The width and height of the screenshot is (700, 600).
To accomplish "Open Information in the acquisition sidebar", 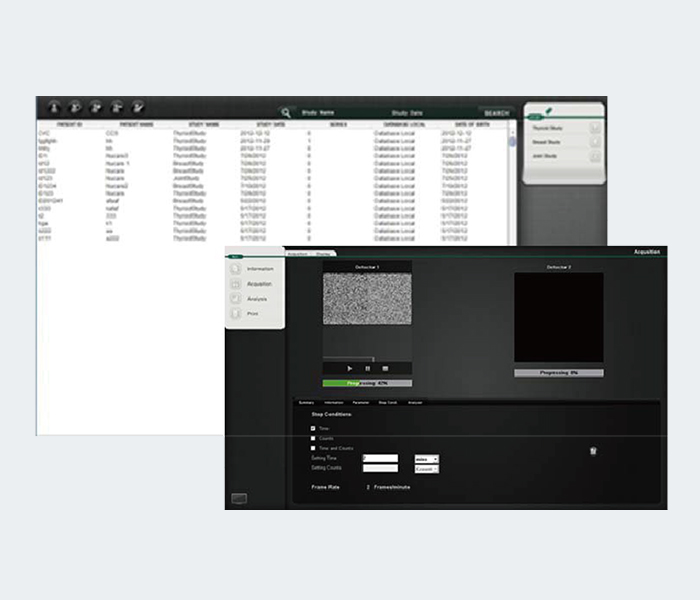I will [x=260, y=269].
